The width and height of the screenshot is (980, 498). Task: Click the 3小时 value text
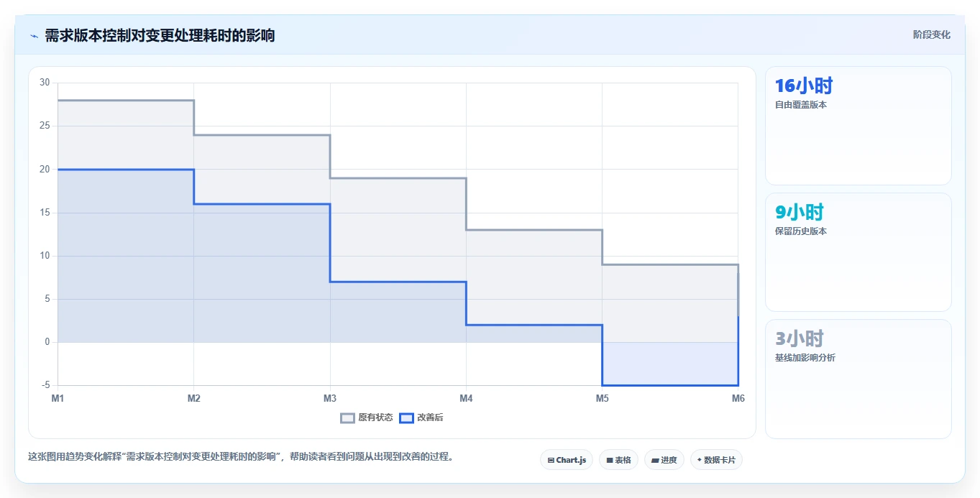[x=799, y=339]
